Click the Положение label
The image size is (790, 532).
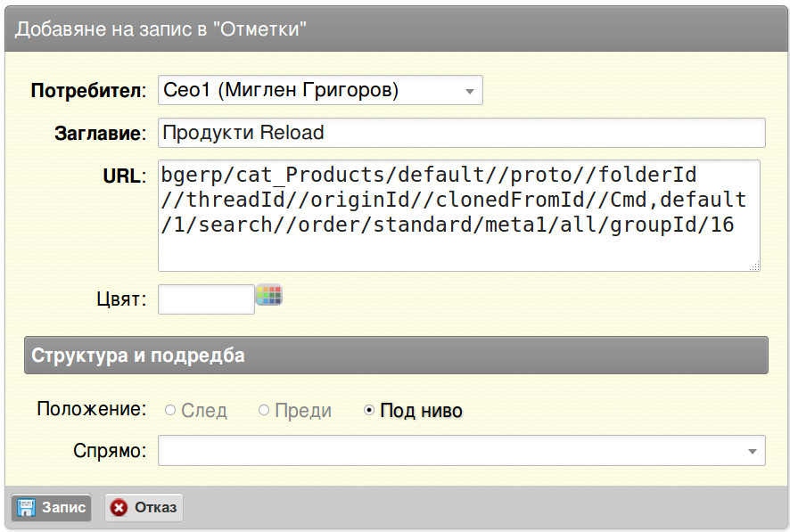tap(92, 409)
